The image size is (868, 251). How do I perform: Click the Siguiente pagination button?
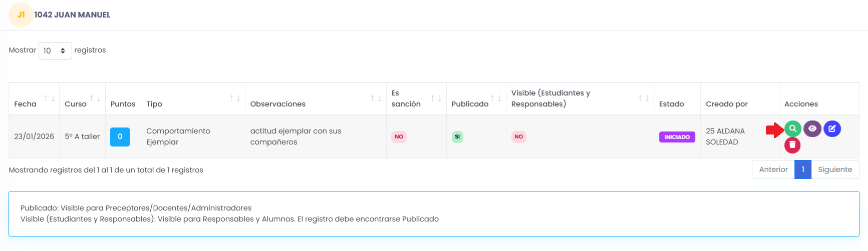(835, 169)
